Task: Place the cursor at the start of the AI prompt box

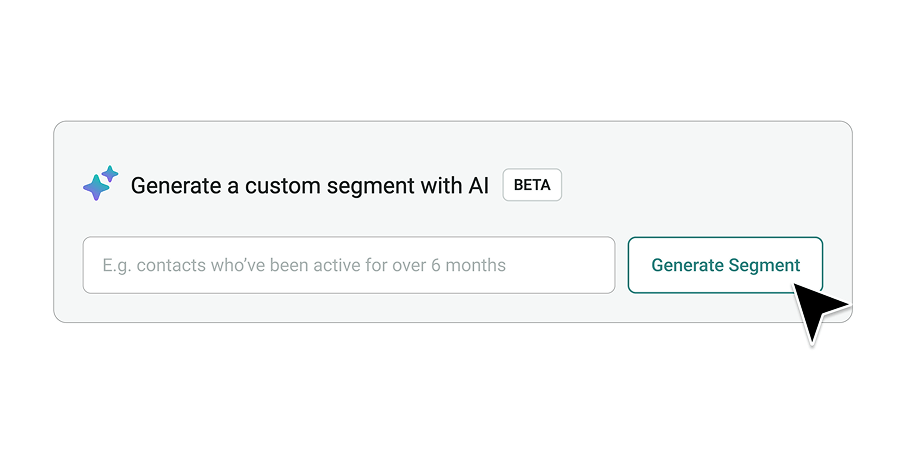Action: (x=104, y=265)
